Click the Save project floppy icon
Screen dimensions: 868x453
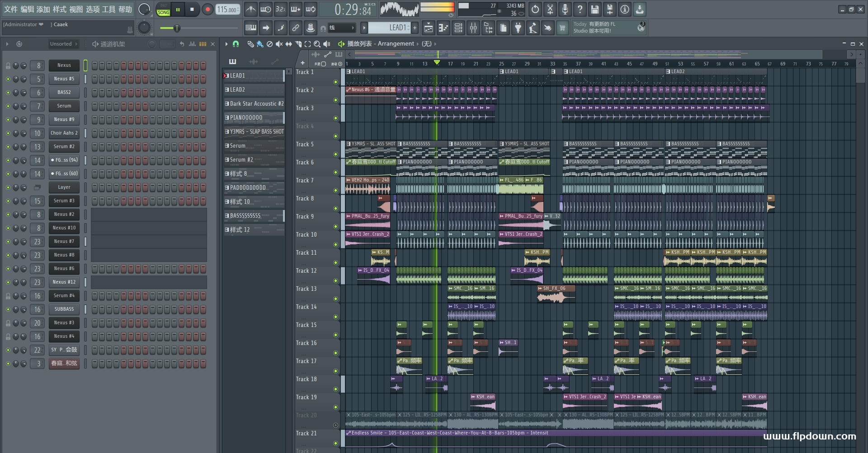click(595, 9)
